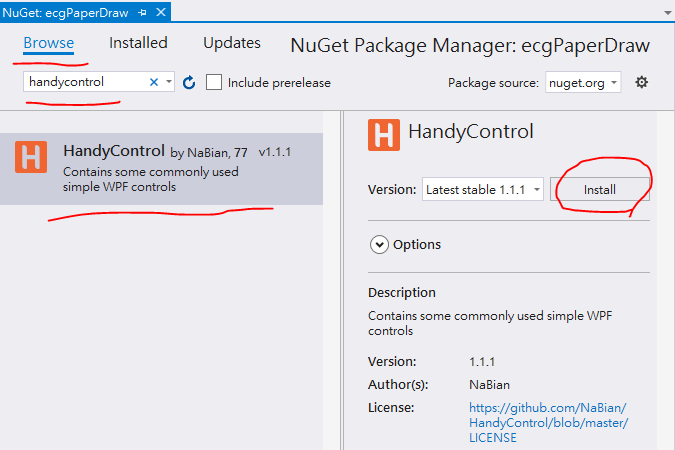
Task: Click the HandyControl icon in the results list
Action: click(x=31, y=157)
